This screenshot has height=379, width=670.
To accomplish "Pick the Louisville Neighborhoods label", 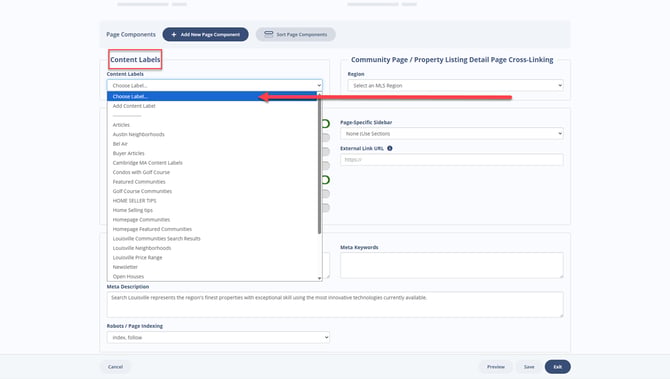I will (x=212, y=248).
